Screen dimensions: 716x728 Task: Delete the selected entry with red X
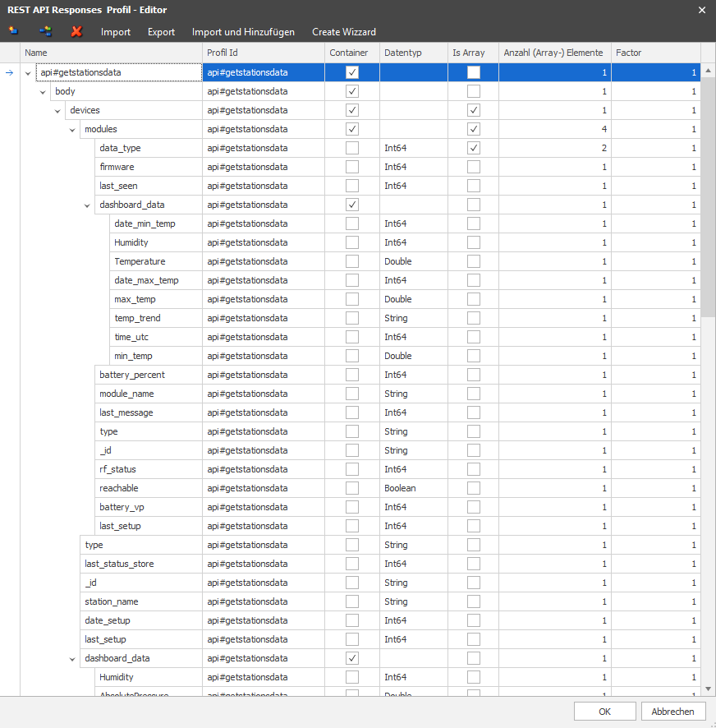click(x=76, y=31)
